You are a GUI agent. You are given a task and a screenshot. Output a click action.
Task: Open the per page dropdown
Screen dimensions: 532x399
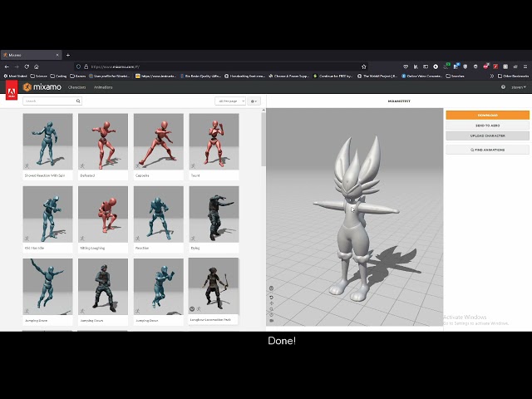coord(230,101)
